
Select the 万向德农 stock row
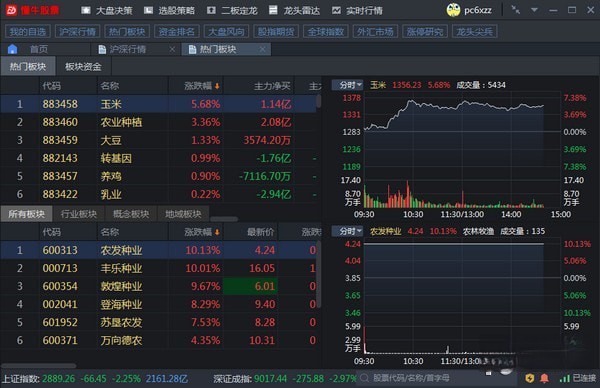click(158, 340)
